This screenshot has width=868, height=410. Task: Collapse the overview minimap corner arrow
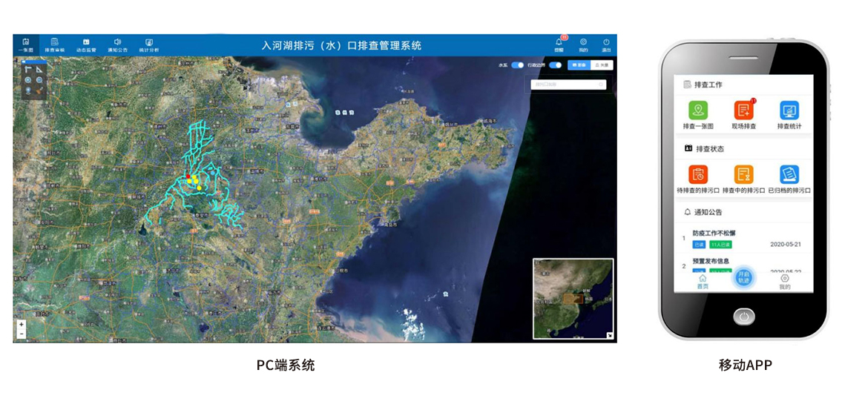click(610, 336)
